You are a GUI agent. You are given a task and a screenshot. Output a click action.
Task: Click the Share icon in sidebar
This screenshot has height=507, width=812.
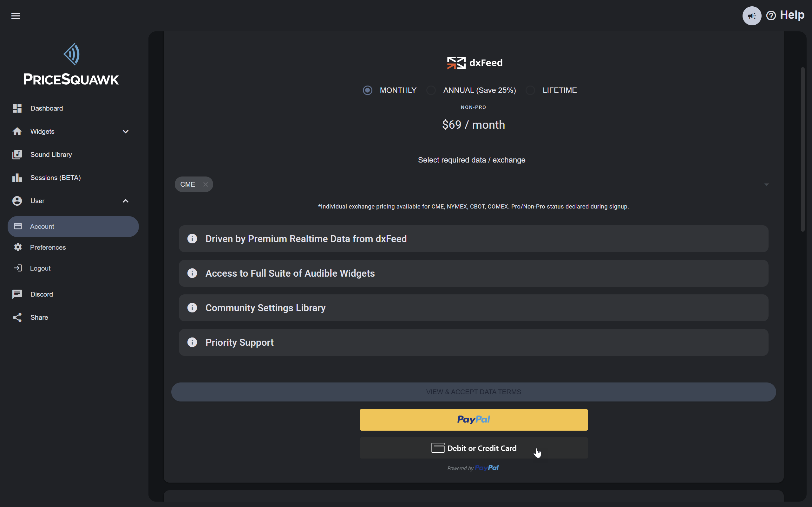pos(17,317)
